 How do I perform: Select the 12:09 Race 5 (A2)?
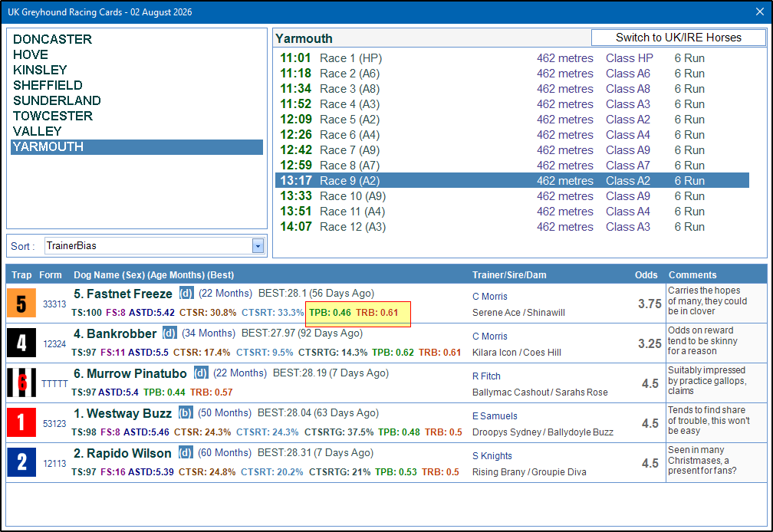tap(511, 120)
